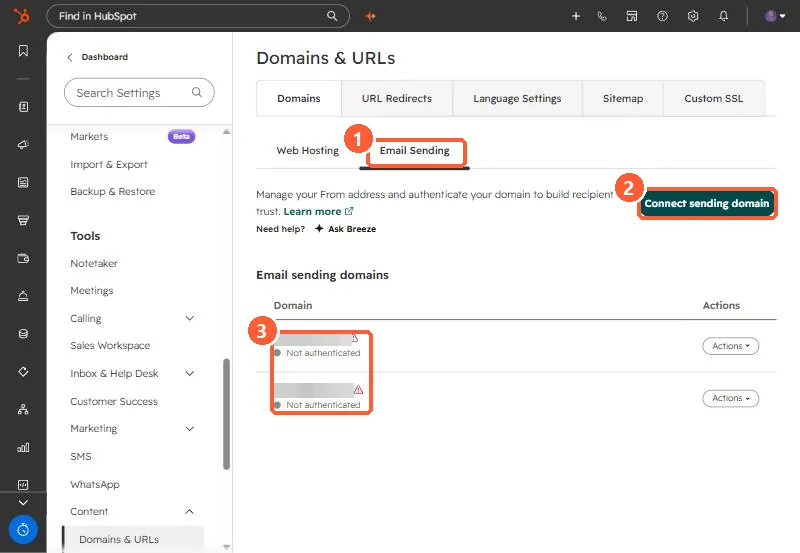Image resolution: width=800 pixels, height=553 pixels.
Task: Open the Reporting bar chart icon in left rail
Action: pyautogui.click(x=23, y=447)
